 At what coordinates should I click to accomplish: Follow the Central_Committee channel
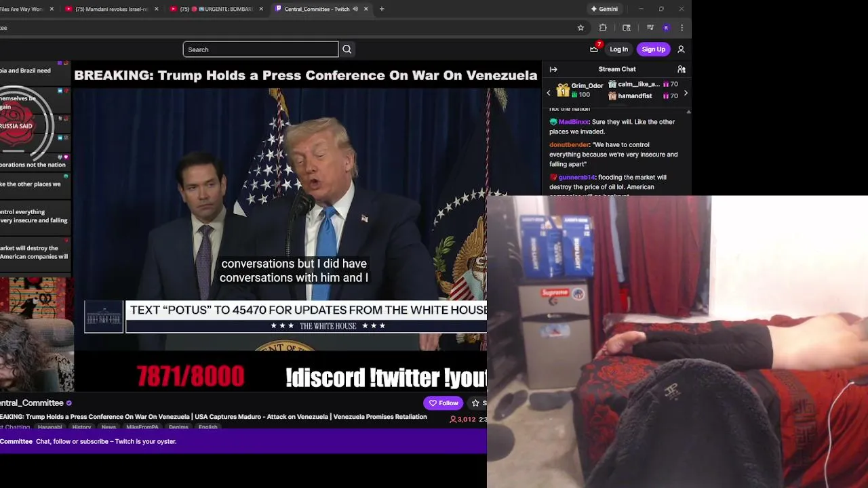[x=443, y=403]
